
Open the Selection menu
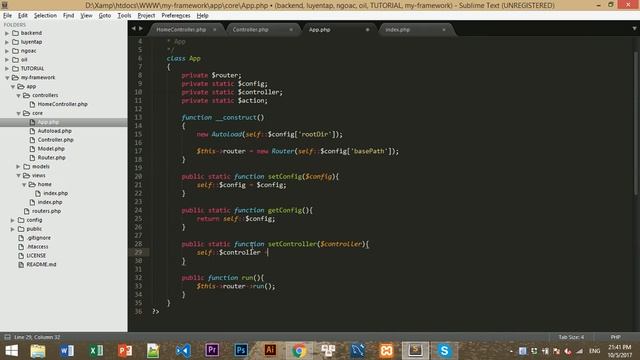click(x=45, y=16)
